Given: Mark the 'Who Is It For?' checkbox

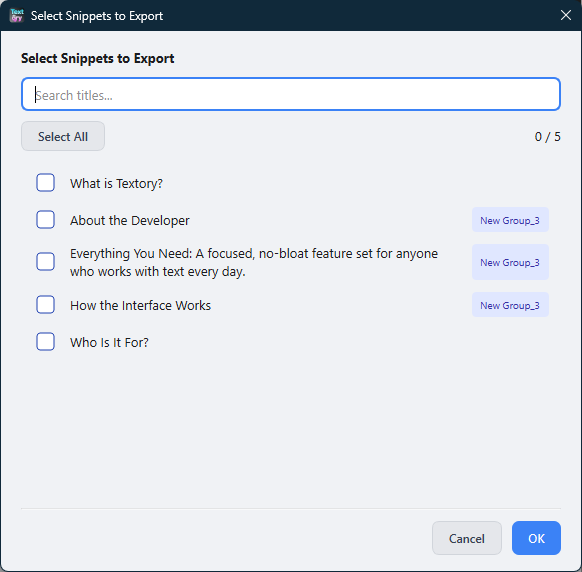Looking at the screenshot, I should pyautogui.click(x=45, y=342).
